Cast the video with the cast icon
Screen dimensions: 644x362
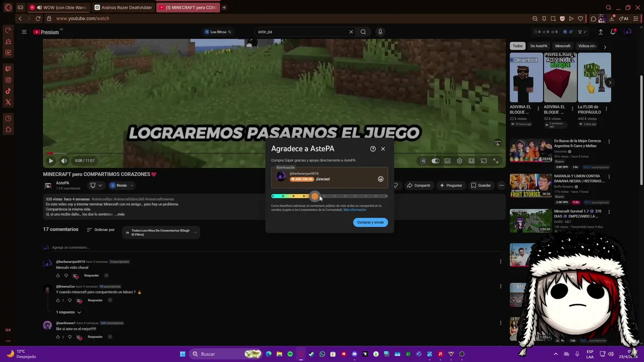[484, 161]
